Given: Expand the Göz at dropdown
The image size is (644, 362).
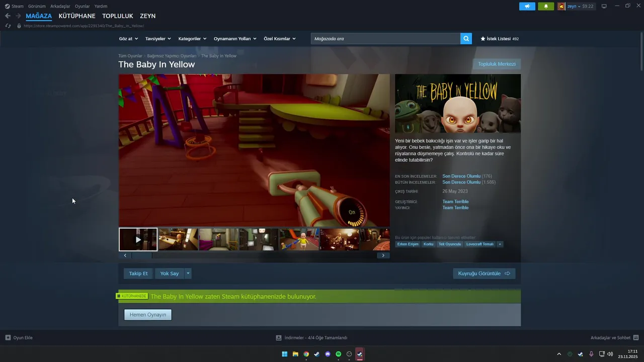Looking at the screenshot, I should (128, 39).
